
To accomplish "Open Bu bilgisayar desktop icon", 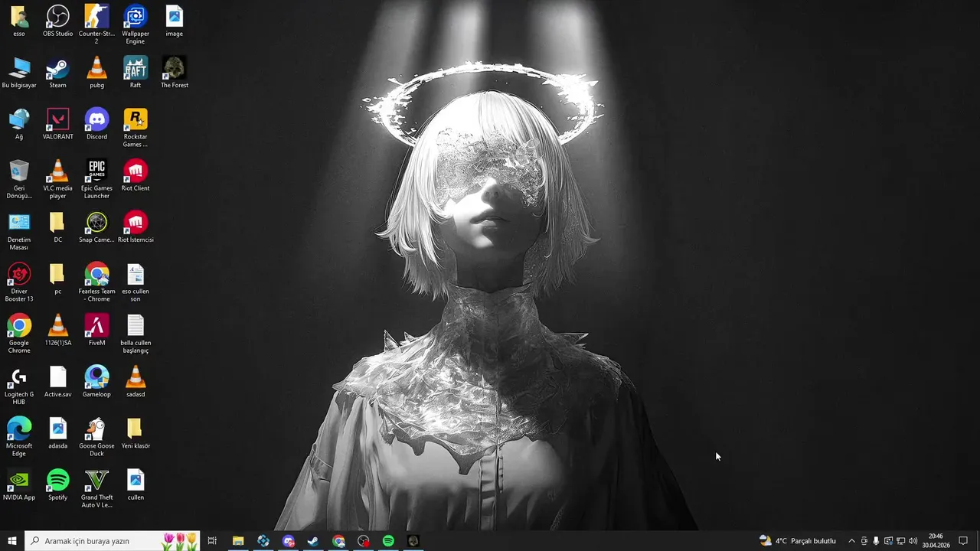I will pos(19,72).
